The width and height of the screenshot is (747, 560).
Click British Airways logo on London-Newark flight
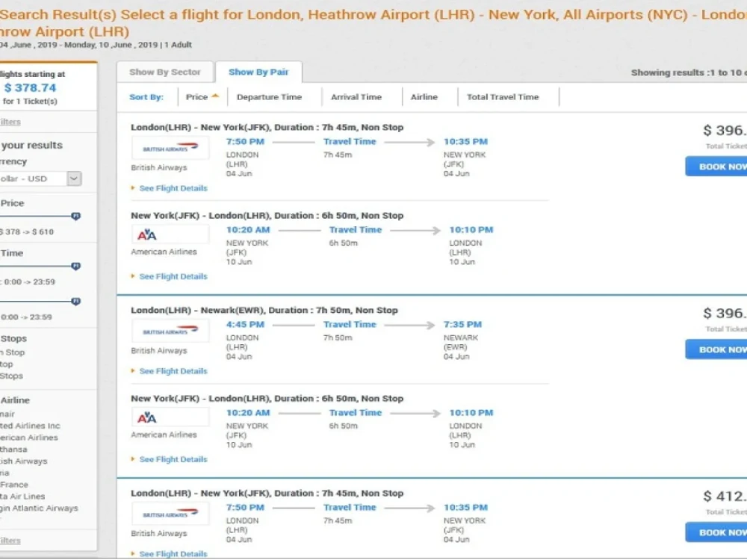tap(170, 330)
